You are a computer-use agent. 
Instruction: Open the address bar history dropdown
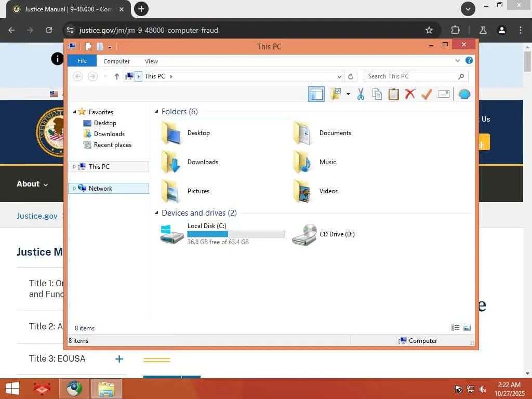[339, 77]
